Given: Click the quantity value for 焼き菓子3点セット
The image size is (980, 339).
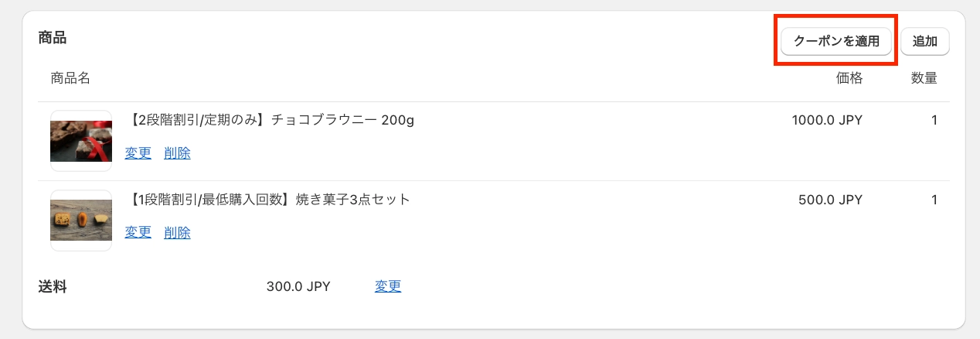Looking at the screenshot, I should pos(934,200).
